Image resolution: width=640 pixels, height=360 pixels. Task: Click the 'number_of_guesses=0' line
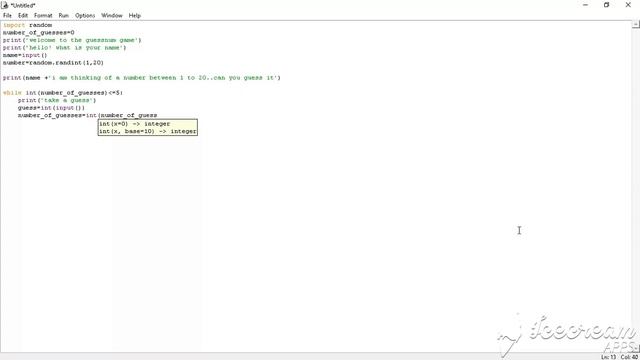coord(38,33)
